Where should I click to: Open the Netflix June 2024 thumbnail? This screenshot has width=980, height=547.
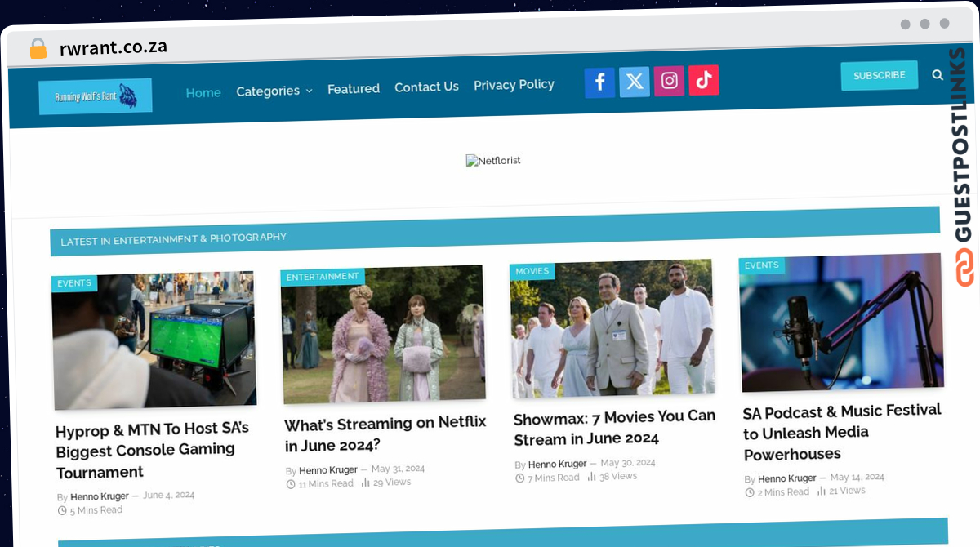coord(383,334)
